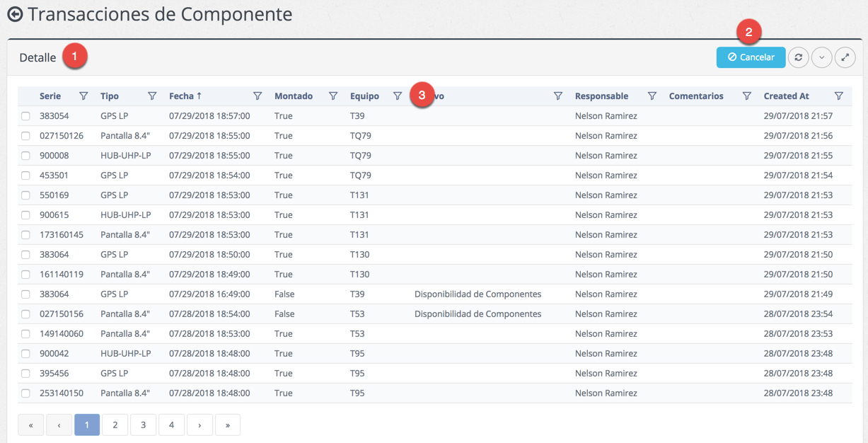Viewport: 868px width, 443px height.
Task: Check the row with serie 900615
Action: click(x=25, y=215)
